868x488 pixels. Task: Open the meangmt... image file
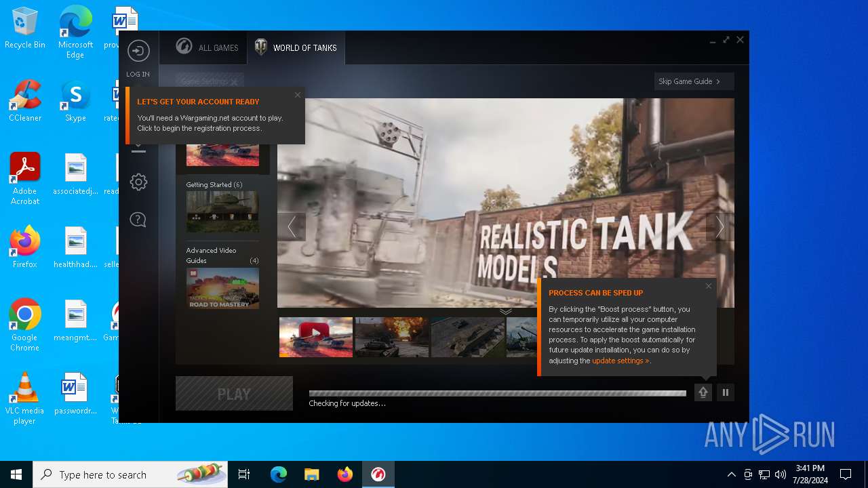pyautogui.click(x=75, y=321)
